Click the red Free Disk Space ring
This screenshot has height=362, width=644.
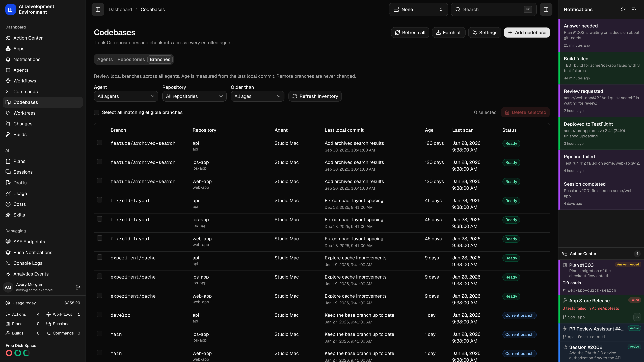[9, 353]
